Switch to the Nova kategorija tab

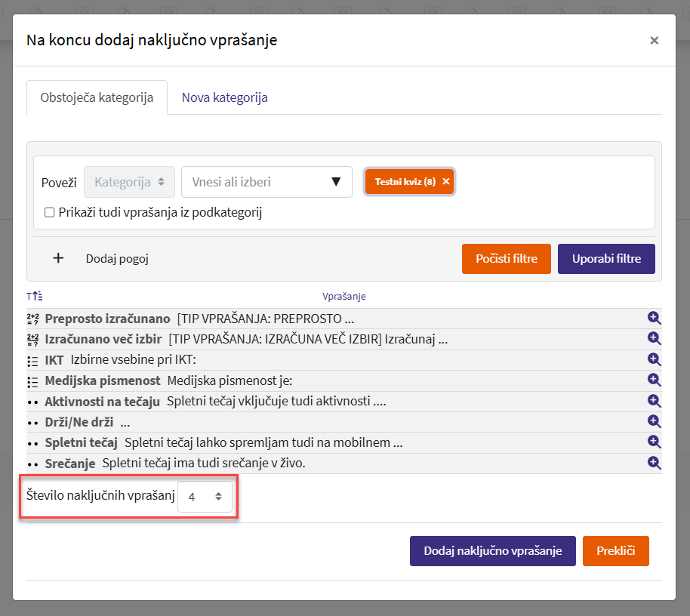coord(224,98)
